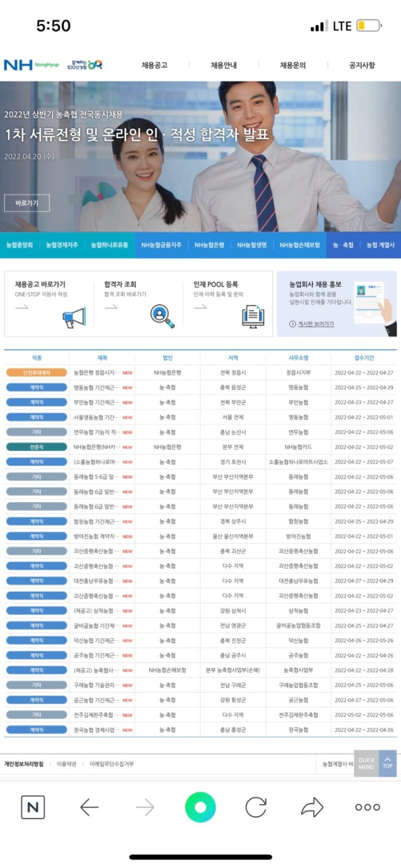Go back using the left arrow
This screenshot has height=868, width=401.
click(x=89, y=807)
